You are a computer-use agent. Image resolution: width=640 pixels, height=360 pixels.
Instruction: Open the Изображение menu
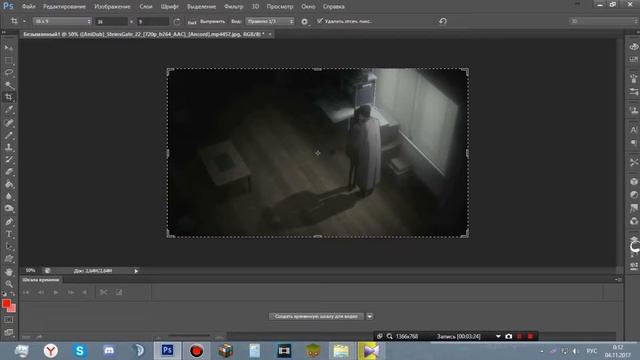point(112,7)
